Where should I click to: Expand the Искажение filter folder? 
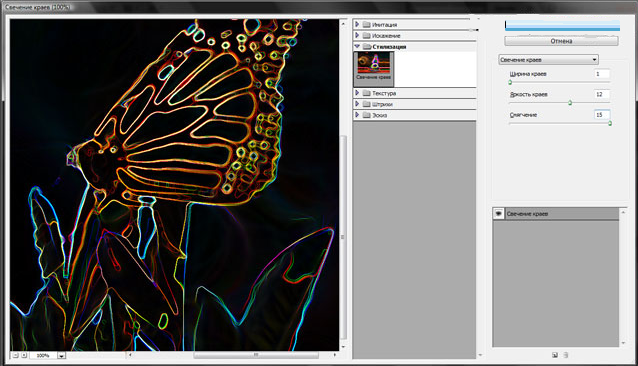click(x=357, y=35)
